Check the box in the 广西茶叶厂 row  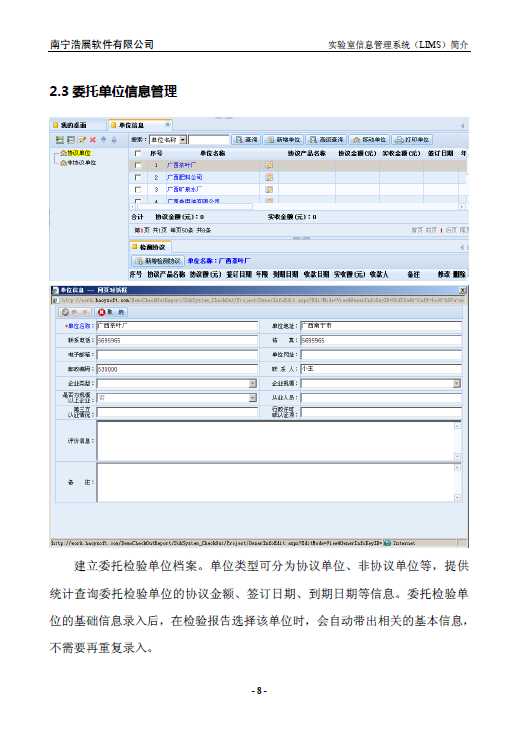137,165
